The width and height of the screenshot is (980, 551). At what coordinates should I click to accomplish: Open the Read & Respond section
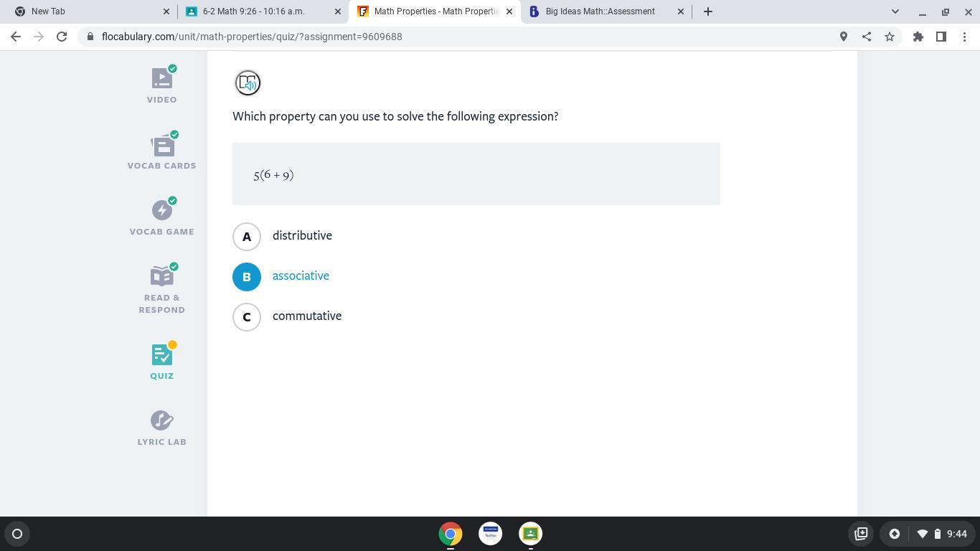coord(162,289)
